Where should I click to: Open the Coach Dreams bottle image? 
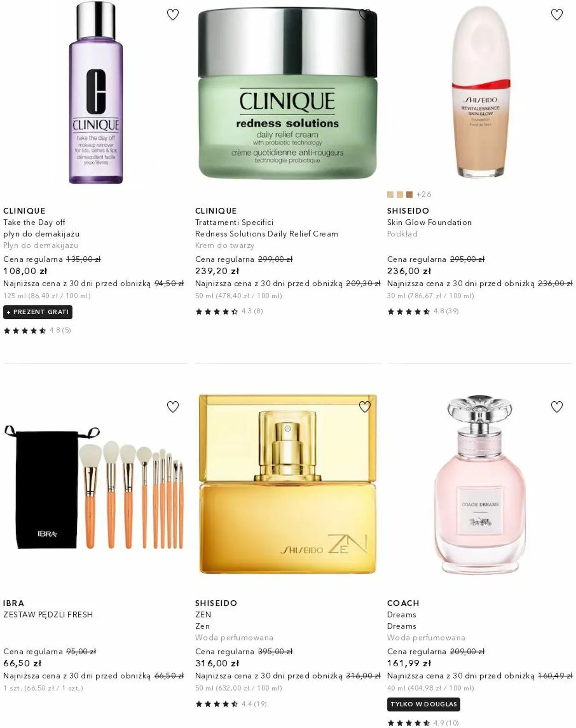point(480,484)
